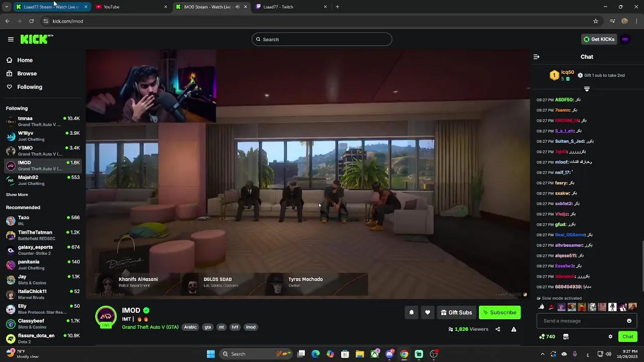Image resolution: width=644 pixels, height=362 pixels.
Task: Open the user profile avatar menu
Action: click(x=625, y=39)
